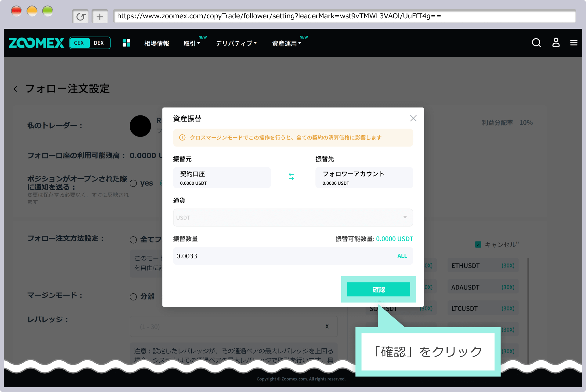Expand the 取引 menu

pos(192,43)
